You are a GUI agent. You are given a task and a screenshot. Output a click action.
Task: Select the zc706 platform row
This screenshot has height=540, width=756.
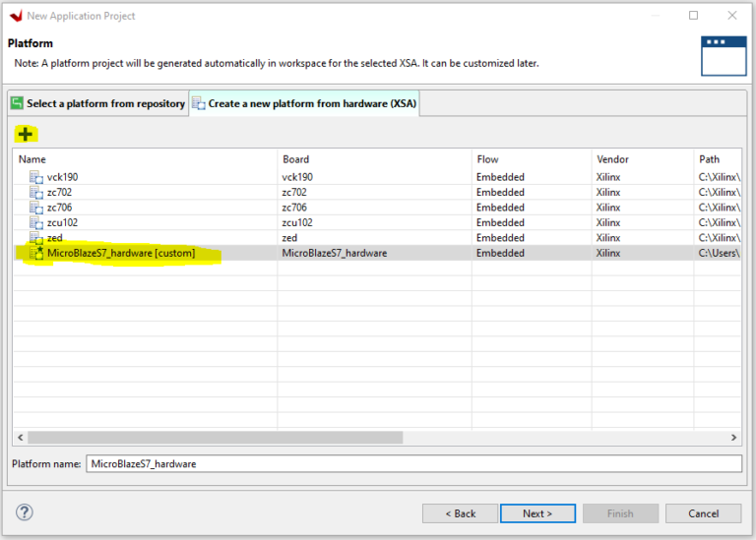[x=378, y=208]
